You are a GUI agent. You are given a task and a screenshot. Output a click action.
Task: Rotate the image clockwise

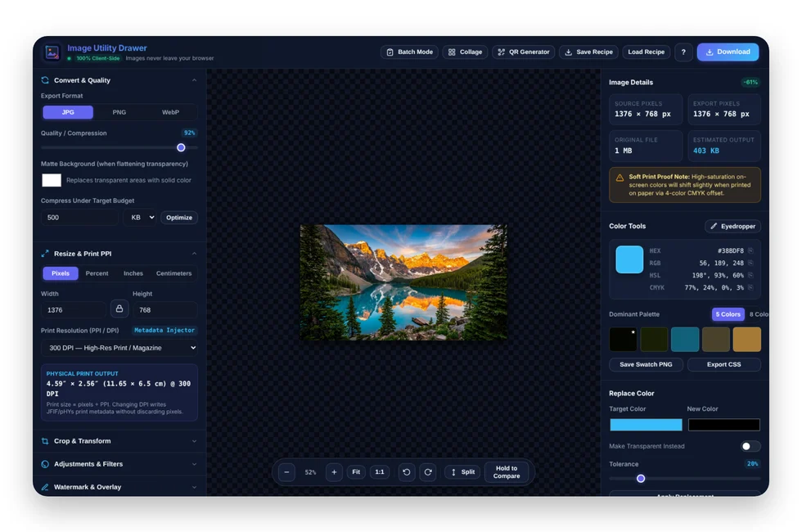pos(428,472)
